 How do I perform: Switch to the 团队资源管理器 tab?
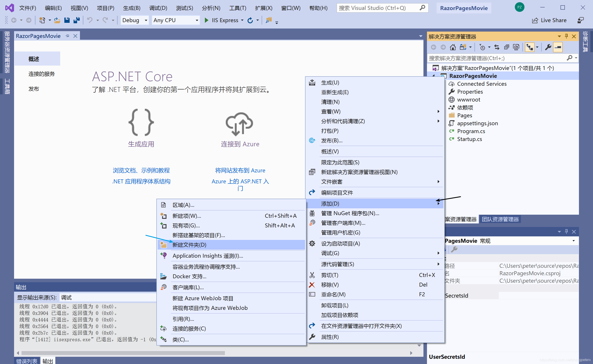500,219
